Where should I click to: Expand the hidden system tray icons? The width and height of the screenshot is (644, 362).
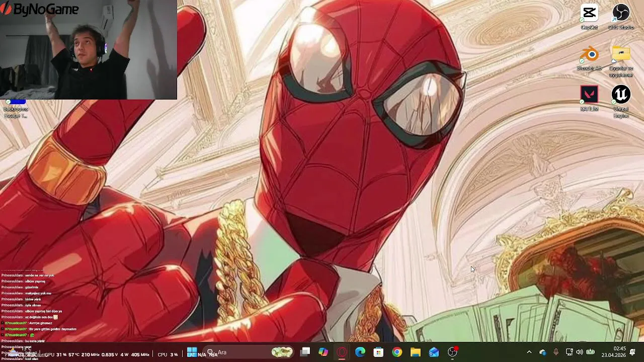point(529,352)
